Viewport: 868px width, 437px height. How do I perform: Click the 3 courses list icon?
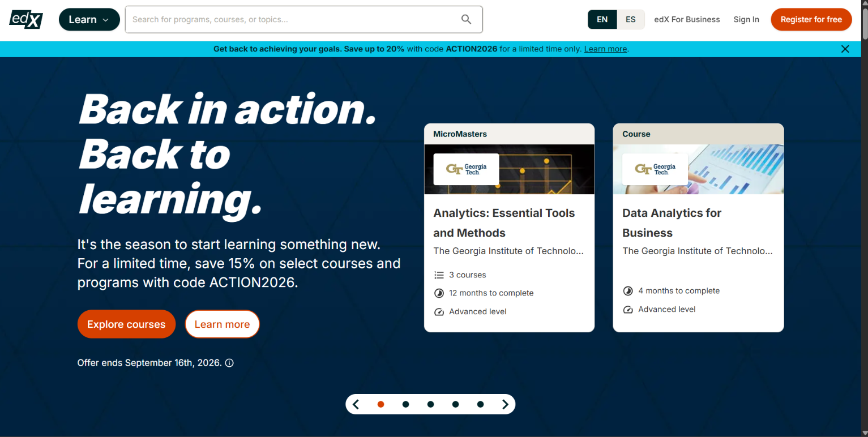[x=439, y=275]
